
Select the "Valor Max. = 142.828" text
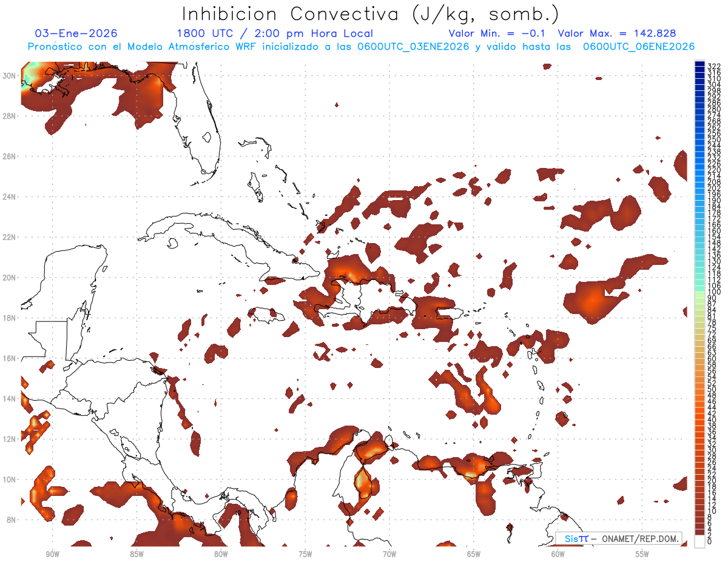tap(617, 33)
